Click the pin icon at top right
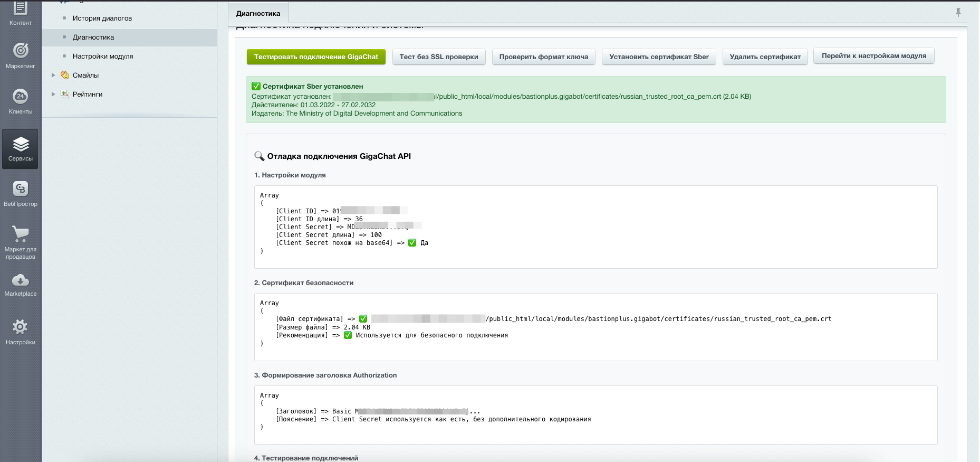Screen dimensions: 980x462 [958, 12]
